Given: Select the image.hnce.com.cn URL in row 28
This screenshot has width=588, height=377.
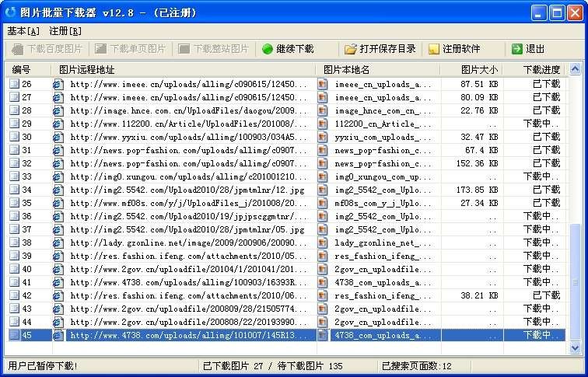Looking at the screenshot, I should [189, 110].
